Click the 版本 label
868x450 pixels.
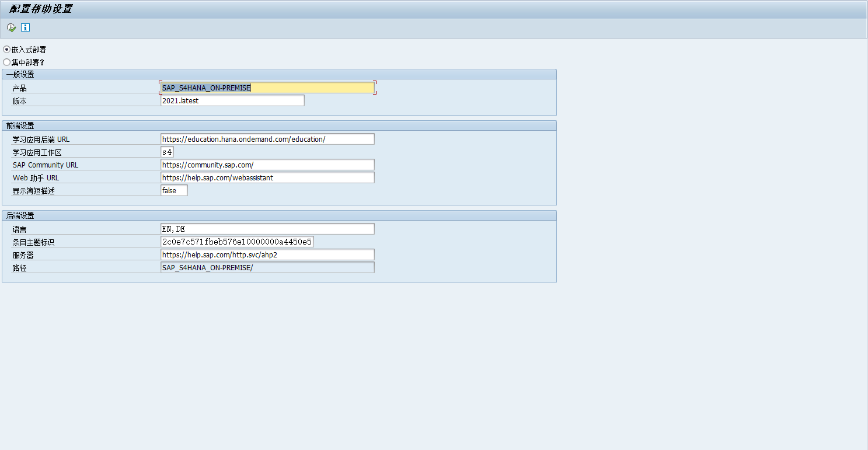tap(20, 101)
